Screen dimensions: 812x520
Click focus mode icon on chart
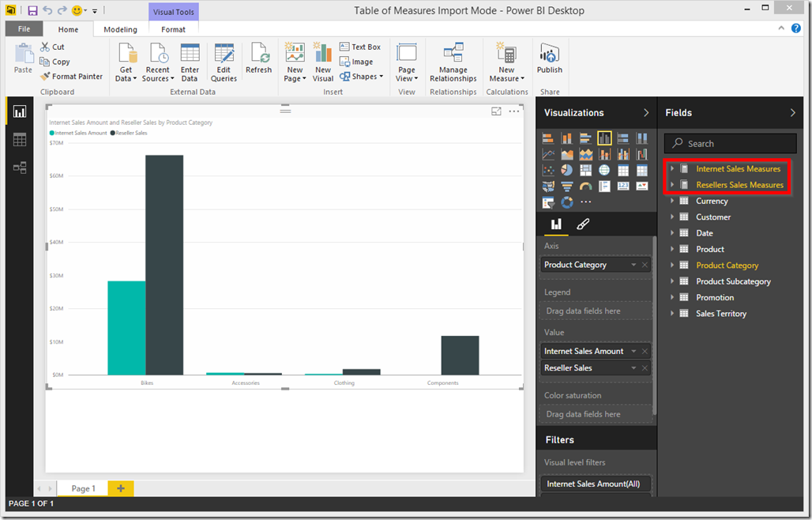pos(496,111)
